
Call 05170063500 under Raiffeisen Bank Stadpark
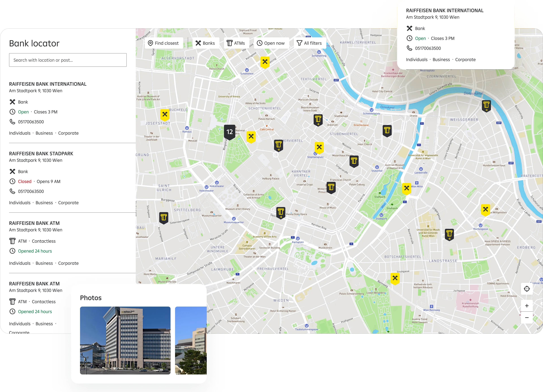point(31,191)
